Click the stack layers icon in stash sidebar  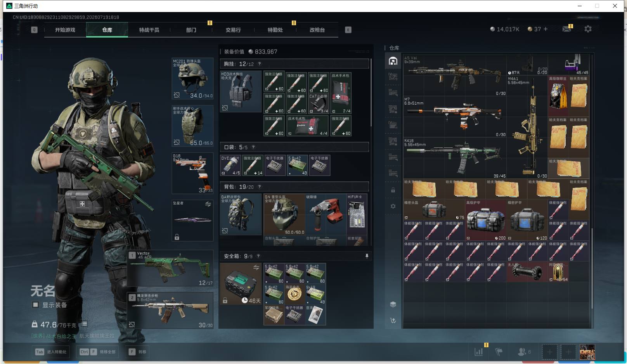(x=393, y=304)
